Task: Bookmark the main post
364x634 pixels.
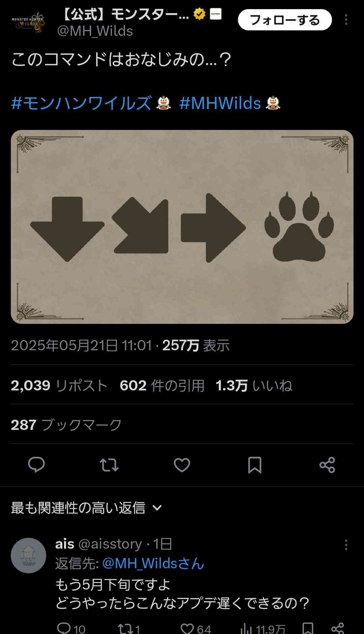Action: tap(255, 465)
